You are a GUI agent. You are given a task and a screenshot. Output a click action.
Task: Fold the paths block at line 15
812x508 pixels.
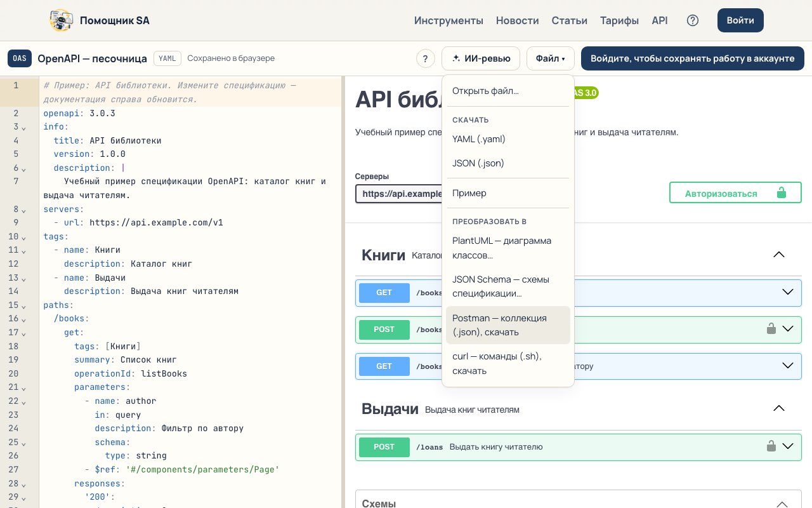[24, 306]
